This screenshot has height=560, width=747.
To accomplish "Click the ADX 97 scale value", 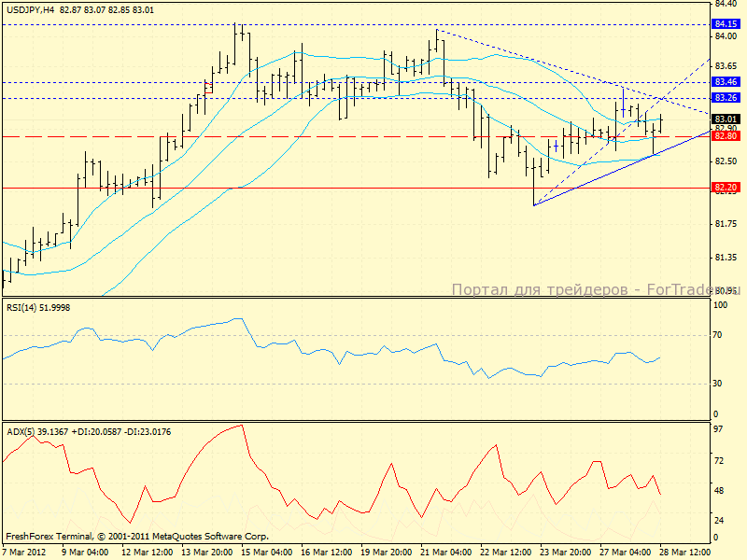I will 720,428.
